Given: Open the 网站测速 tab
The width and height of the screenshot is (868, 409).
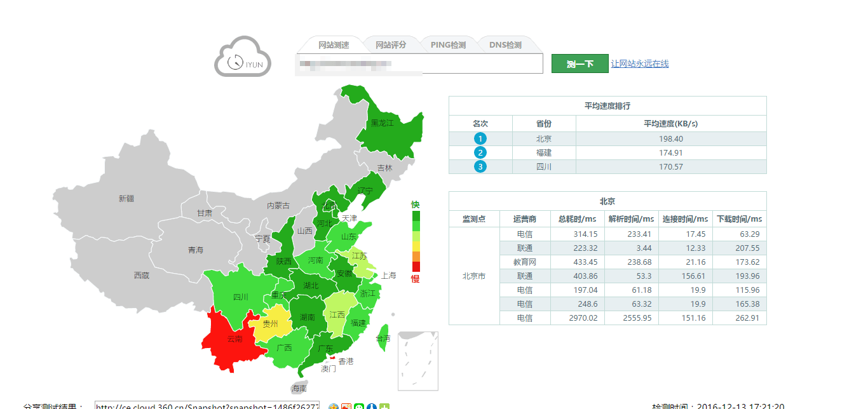Looking at the screenshot, I should click(x=334, y=45).
